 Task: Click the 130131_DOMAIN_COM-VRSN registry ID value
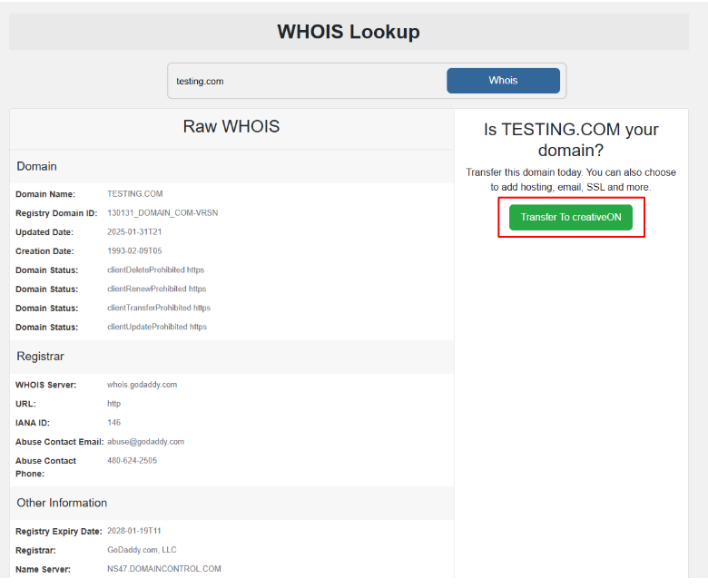pyautogui.click(x=162, y=213)
